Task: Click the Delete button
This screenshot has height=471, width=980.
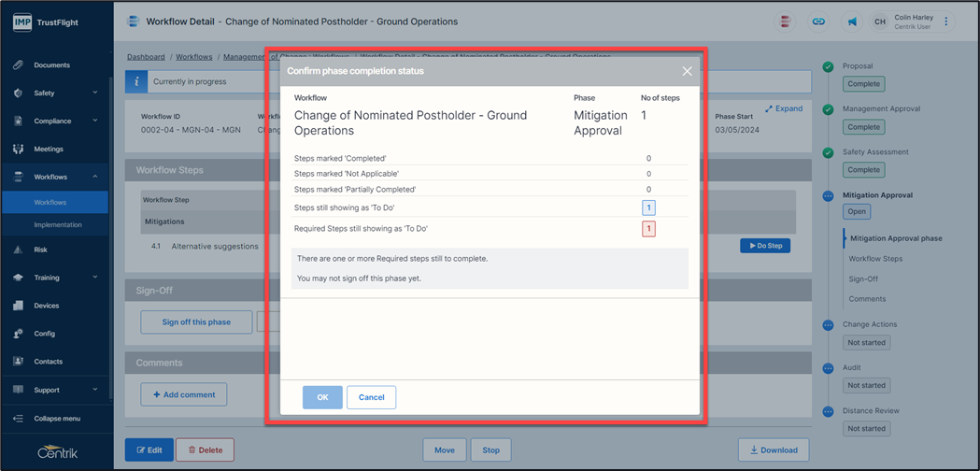Action: (205, 450)
